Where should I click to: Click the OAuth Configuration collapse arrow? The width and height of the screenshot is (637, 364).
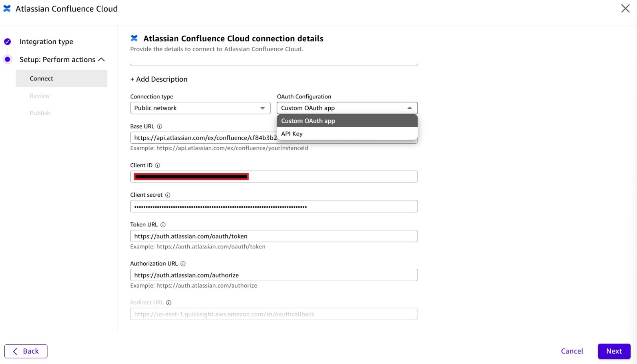point(409,108)
